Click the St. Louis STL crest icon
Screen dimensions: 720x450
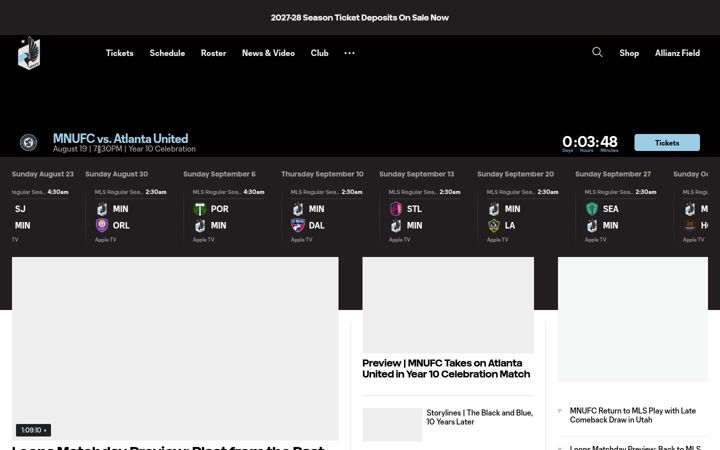click(x=396, y=209)
